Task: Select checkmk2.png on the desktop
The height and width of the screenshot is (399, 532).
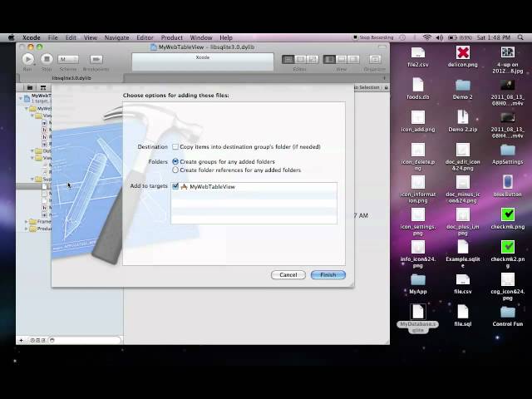Action: (508, 254)
